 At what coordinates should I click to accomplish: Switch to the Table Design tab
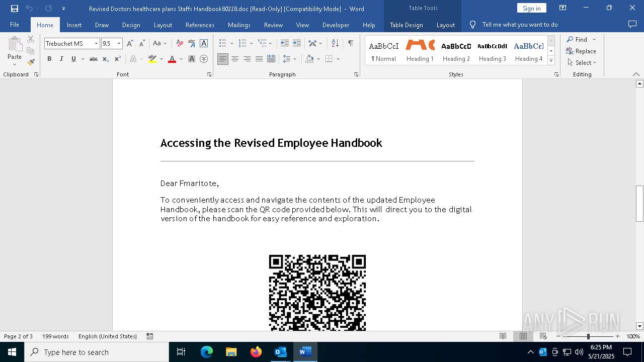[406, 25]
